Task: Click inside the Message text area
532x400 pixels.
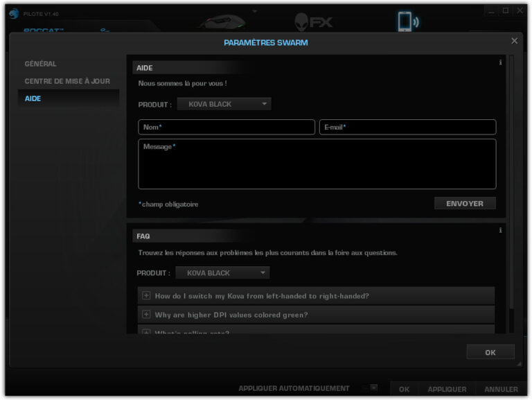Action: coord(317,164)
